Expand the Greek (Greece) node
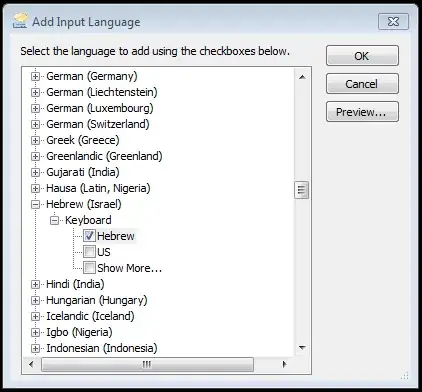Image resolution: width=422 pixels, height=392 pixels. (x=35, y=140)
